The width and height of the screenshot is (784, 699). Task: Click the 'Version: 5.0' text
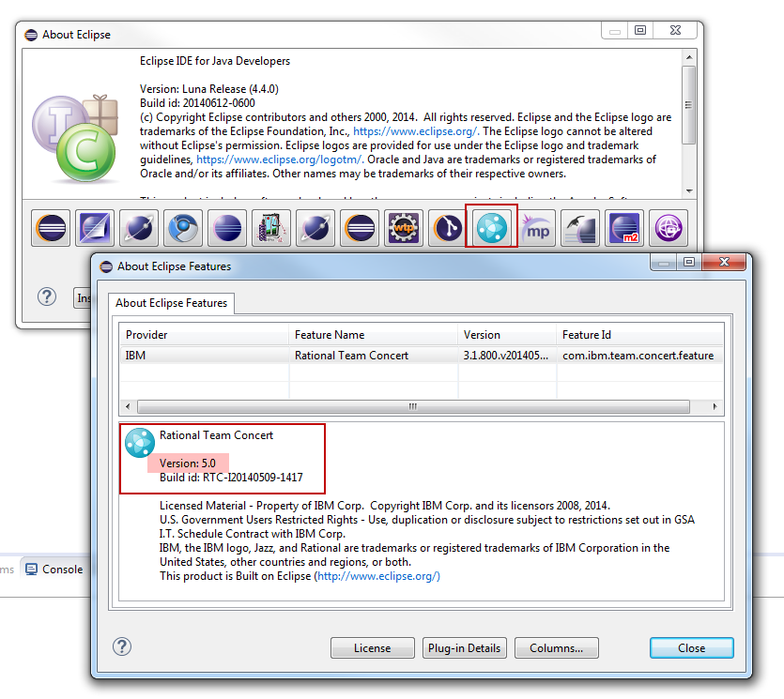pos(188,463)
